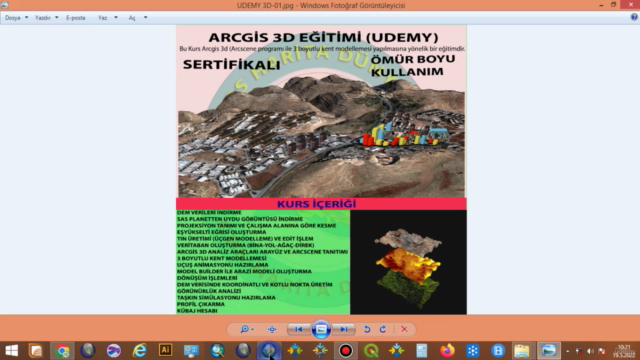Open the Windows Start button
This screenshot has width=640, height=360.
coord(11,351)
